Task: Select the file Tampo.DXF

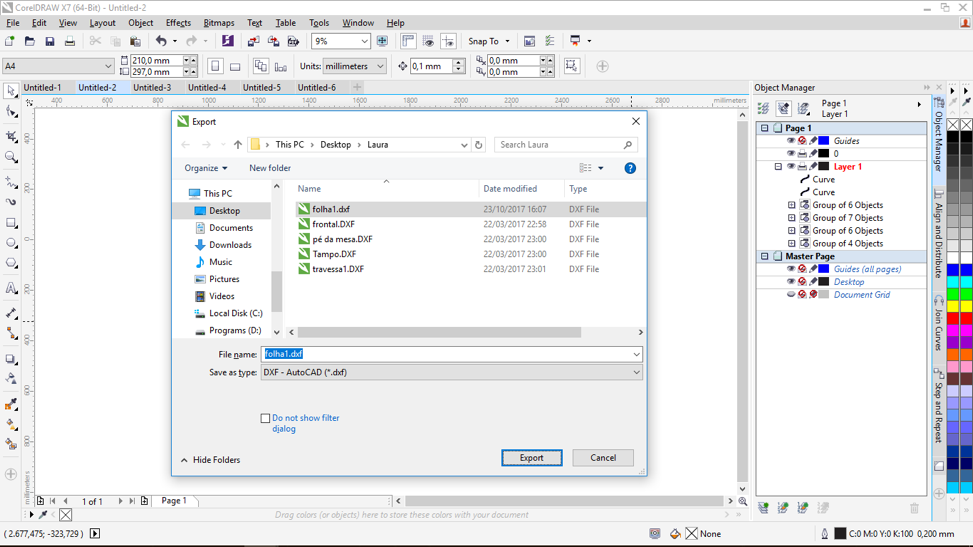Action: (x=334, y=254)
